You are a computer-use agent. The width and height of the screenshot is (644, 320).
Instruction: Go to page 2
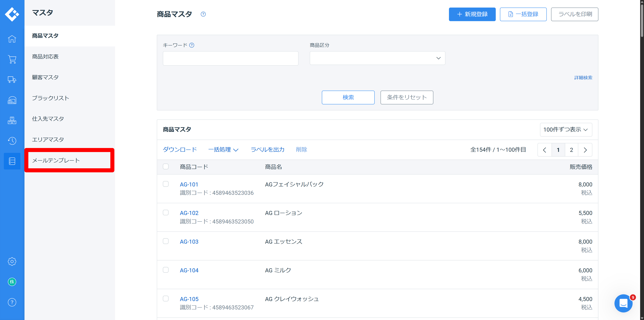[x=572, y=150]
